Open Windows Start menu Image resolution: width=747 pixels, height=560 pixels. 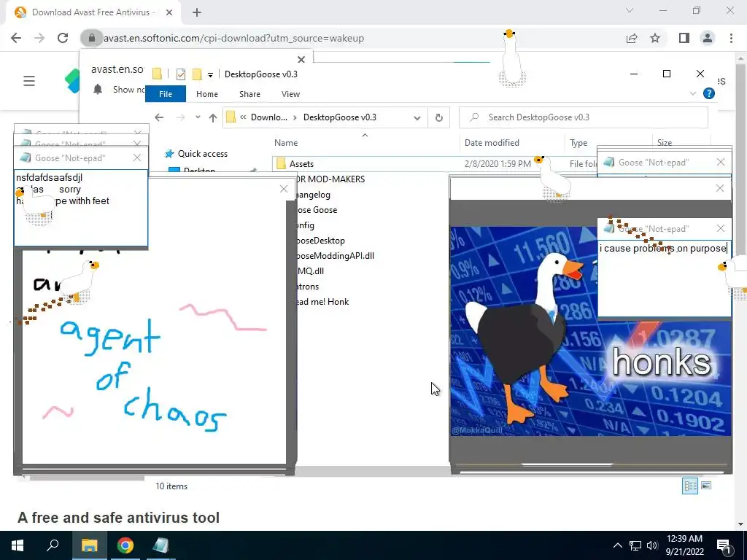(18, 545)
